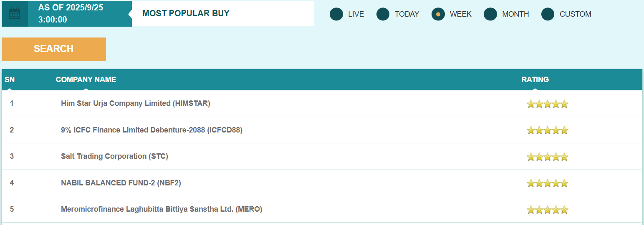This screenshot has height=225, width=644.
Task: Select the WEEK radio option
Action: 438,14
